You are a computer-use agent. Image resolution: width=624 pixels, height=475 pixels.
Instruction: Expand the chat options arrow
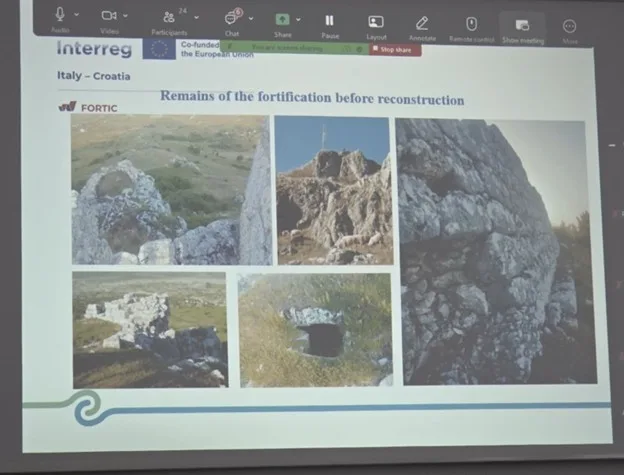click(x=251, y=19)
